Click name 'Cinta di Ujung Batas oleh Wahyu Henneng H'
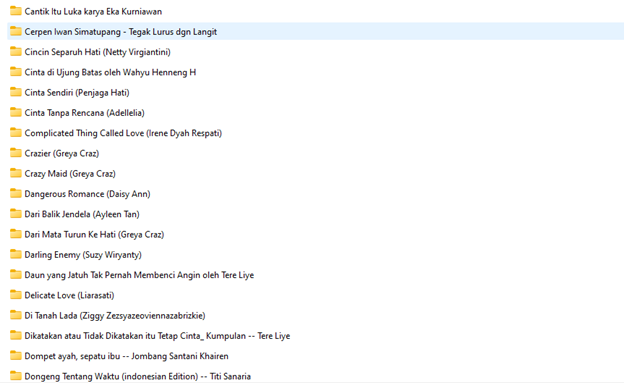This screenshot has width=624, height=383. point(110,72)
